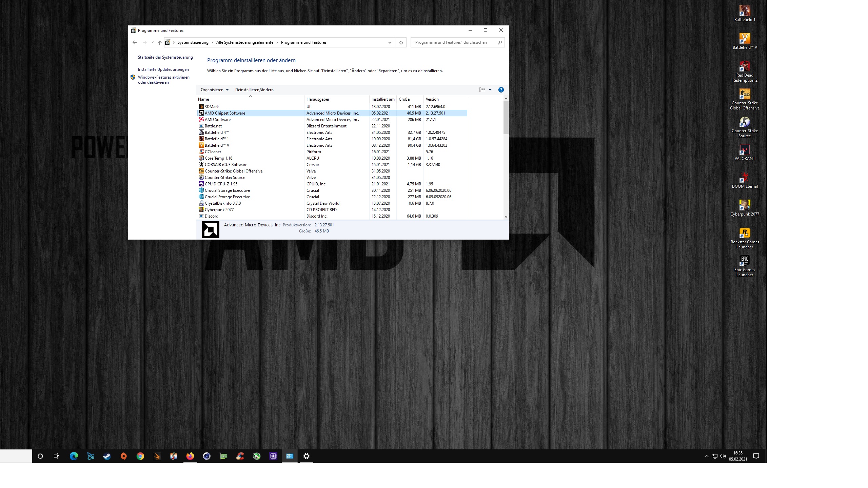Image resolution: width=868 pixels, height=488 pixels.
Task: Select the Counter-Strike Source desktop icon
Action: 745,127
